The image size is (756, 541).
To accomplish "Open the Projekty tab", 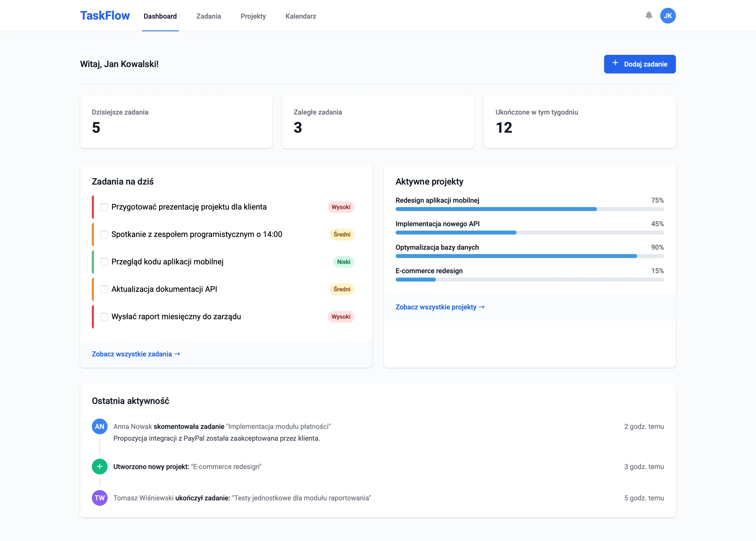I will pyautogui.click(x=253, y=16).
